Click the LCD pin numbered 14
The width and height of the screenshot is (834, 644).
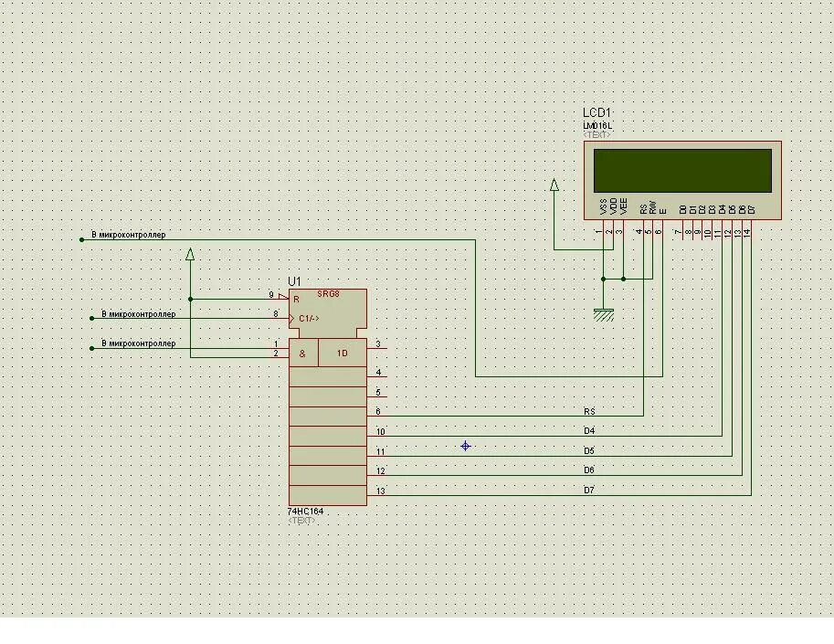coord(748,232)
